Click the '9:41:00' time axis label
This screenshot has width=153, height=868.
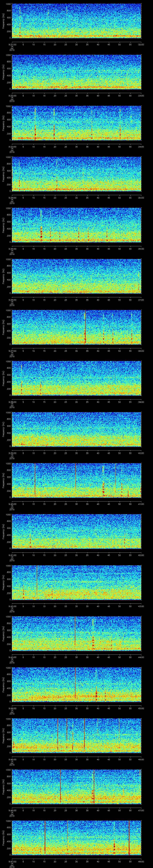(x=12, y=555)
